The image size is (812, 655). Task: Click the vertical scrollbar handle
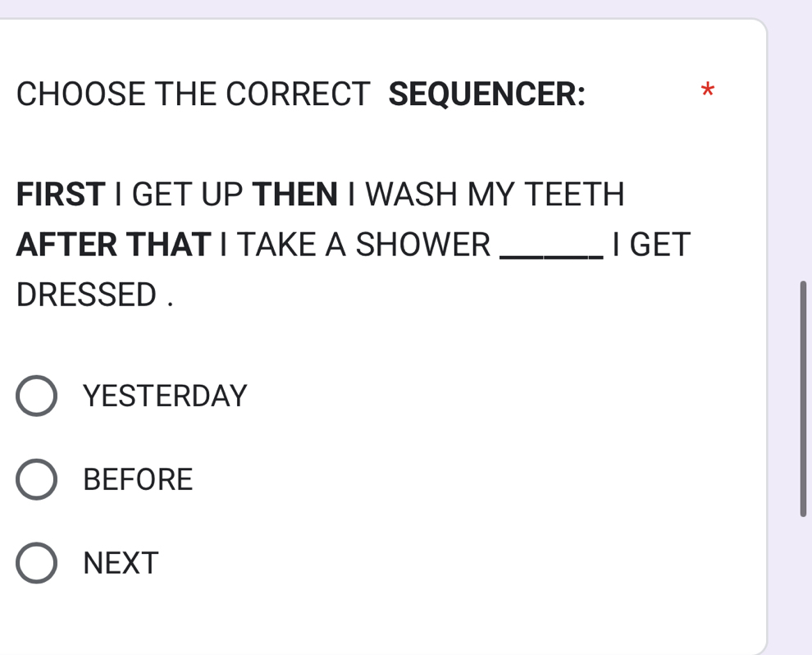pos(804,398)
